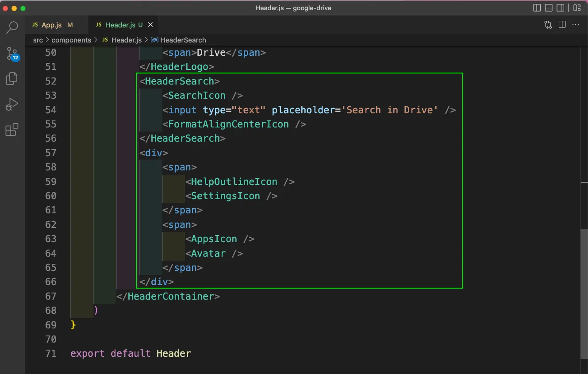588x374 pixels.
Task: Open Source Control view with 12 badge
Action: pyautogui.click(x=12, y=54)
